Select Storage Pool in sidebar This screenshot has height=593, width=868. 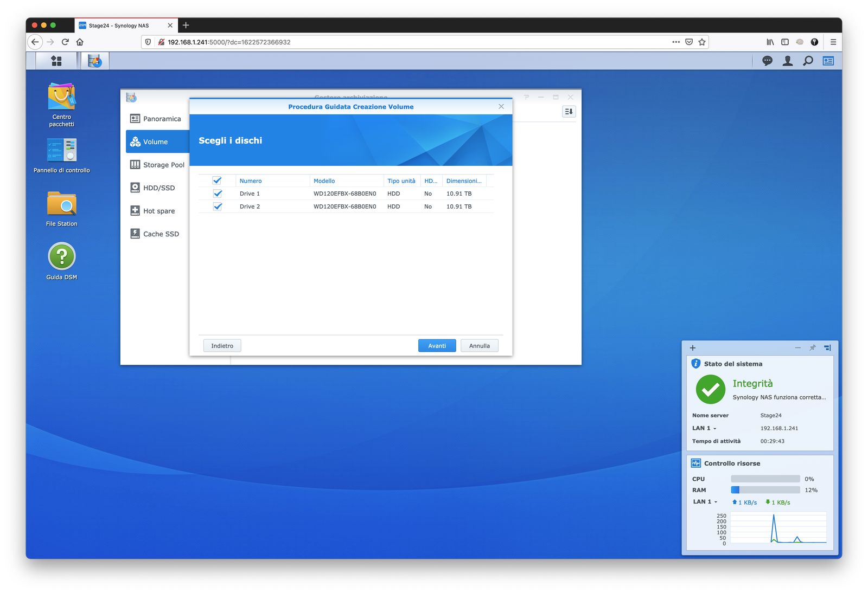tap(157, 165)
